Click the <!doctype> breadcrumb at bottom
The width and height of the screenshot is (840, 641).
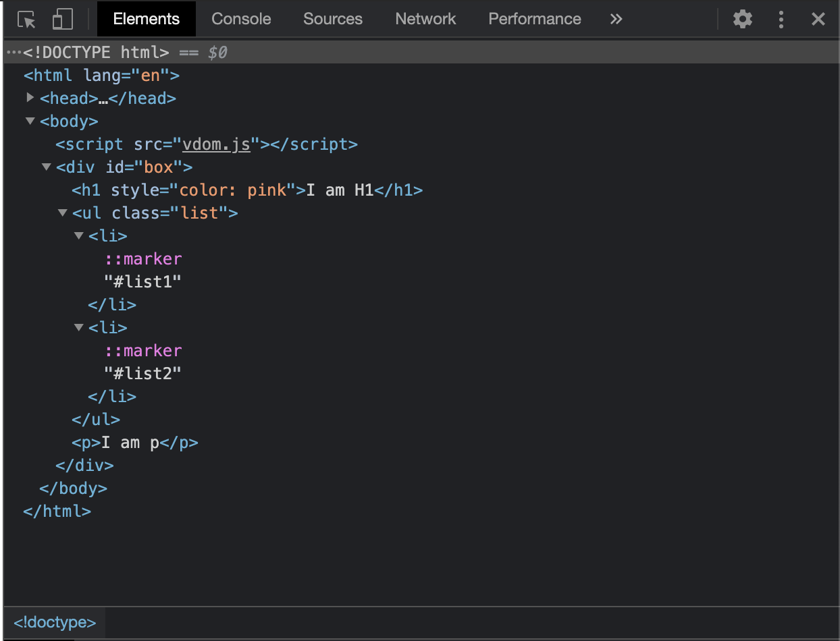55,622
